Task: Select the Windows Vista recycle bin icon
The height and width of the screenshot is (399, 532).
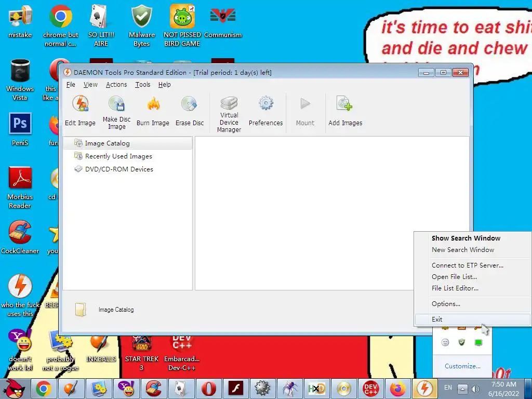Action: (x=20, y=79)
